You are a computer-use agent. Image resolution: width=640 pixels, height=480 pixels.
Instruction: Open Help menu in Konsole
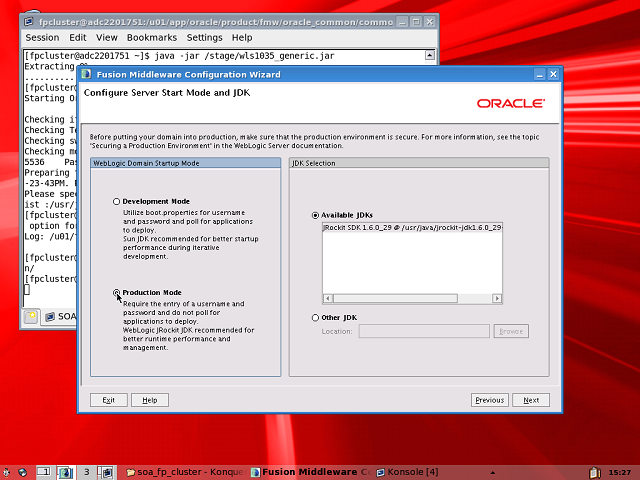click(242, 38)
